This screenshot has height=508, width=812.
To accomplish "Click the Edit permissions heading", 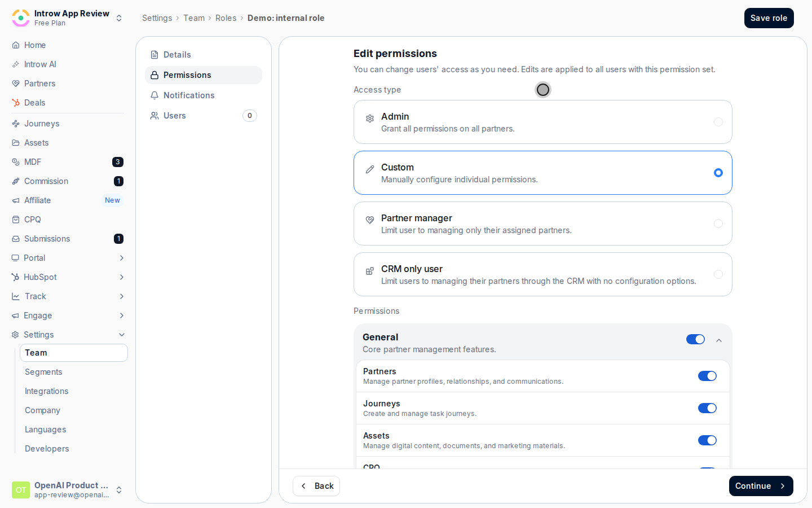I will (395, 54).
